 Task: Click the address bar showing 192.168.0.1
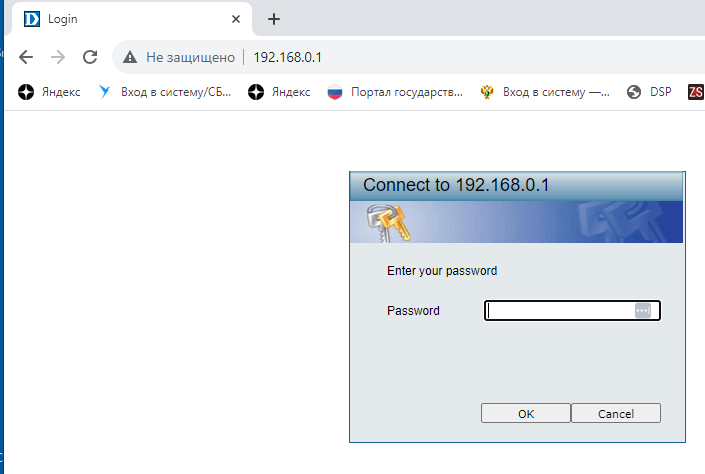click(409, 57)
